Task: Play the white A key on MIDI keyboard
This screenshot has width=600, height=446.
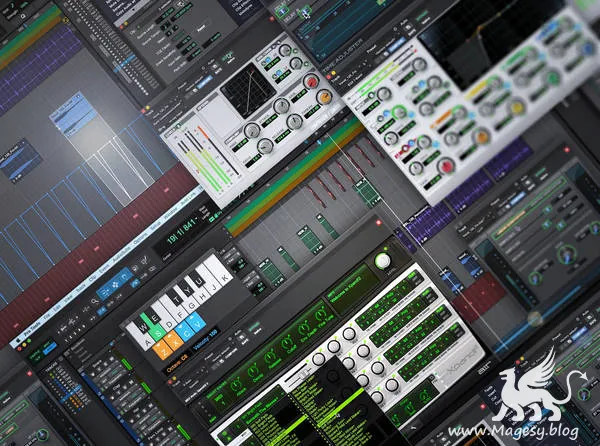Action: click(143, 340)
